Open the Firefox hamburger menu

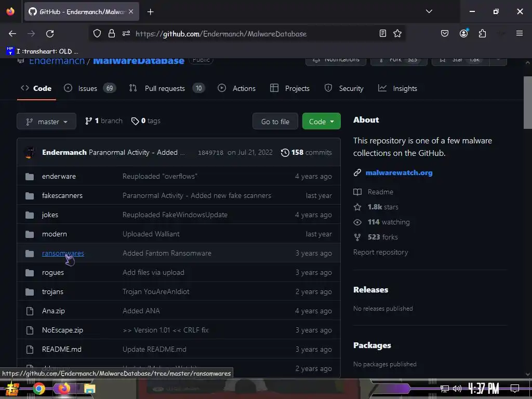520,33
